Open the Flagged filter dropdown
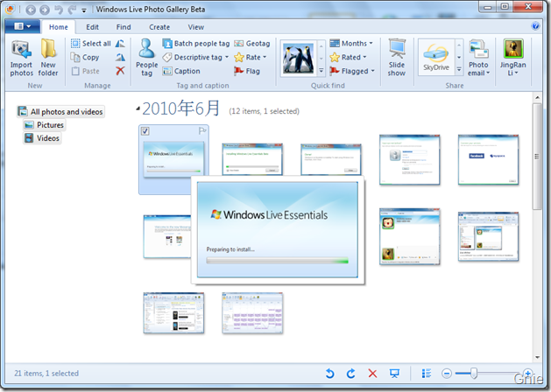Screen dimensions: 551x392 point(373,71)
